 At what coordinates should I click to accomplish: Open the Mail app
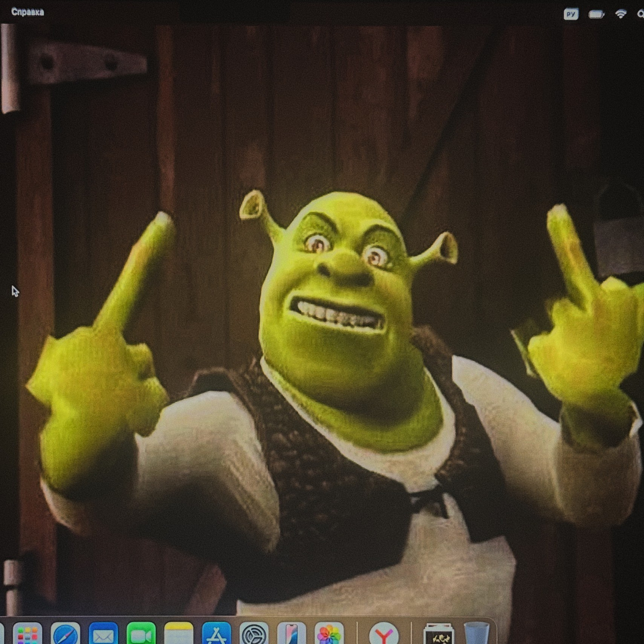coord(103,634)
